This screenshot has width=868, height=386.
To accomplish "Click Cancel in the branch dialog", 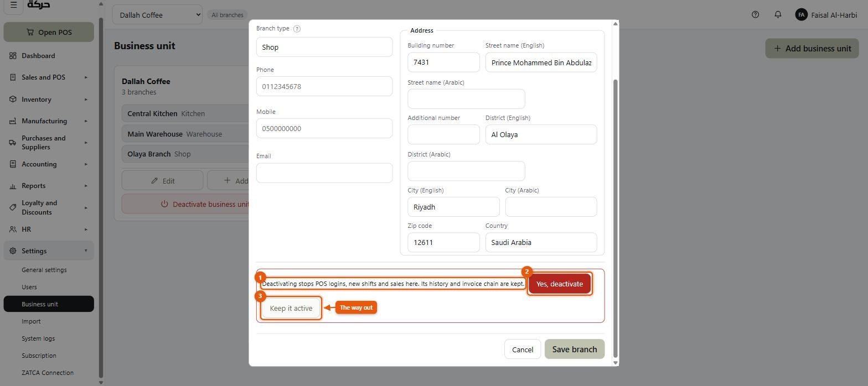I will [x=523, y=350].
